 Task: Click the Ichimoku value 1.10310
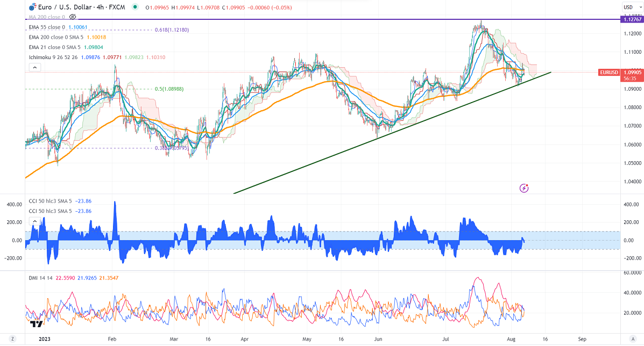tap(156, 57)
